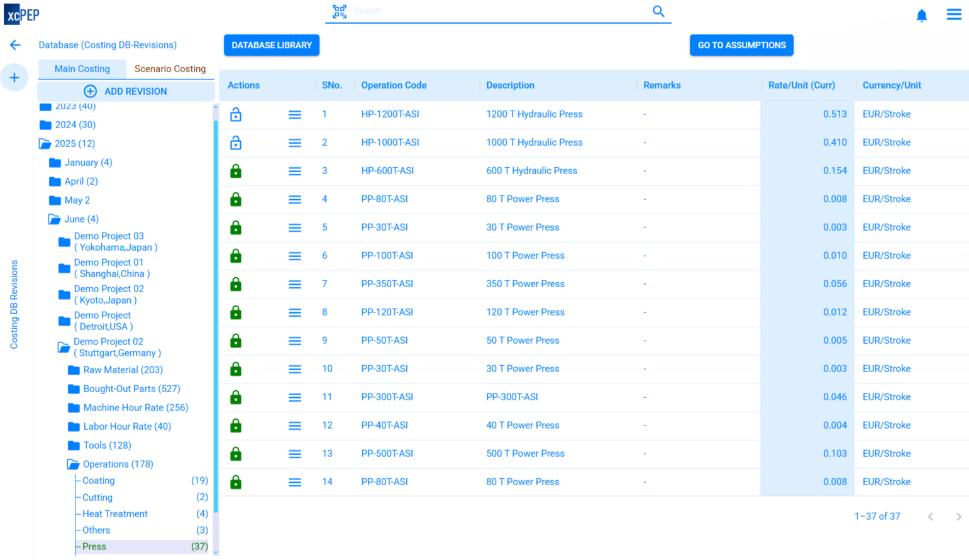
Task: Open the row actions menu for PP-500T-ASI
Action: [x=295, y=454]
